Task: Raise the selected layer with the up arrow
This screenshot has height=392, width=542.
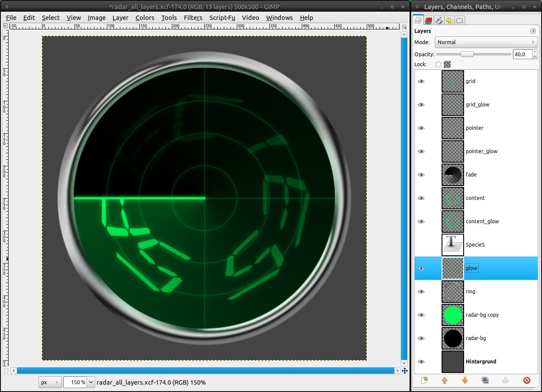Action: coord(445,380)
